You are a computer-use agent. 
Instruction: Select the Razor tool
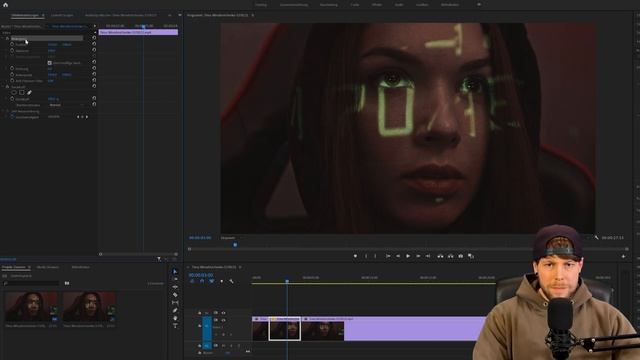pos(175,295)
